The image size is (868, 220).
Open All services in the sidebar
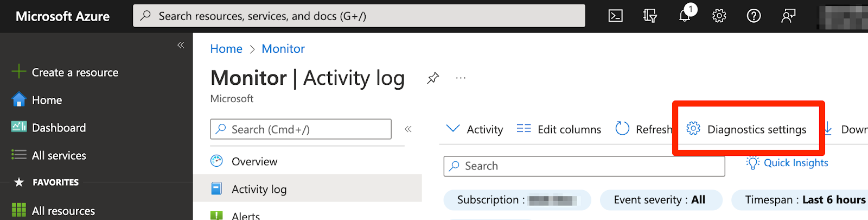click(49, 155)
